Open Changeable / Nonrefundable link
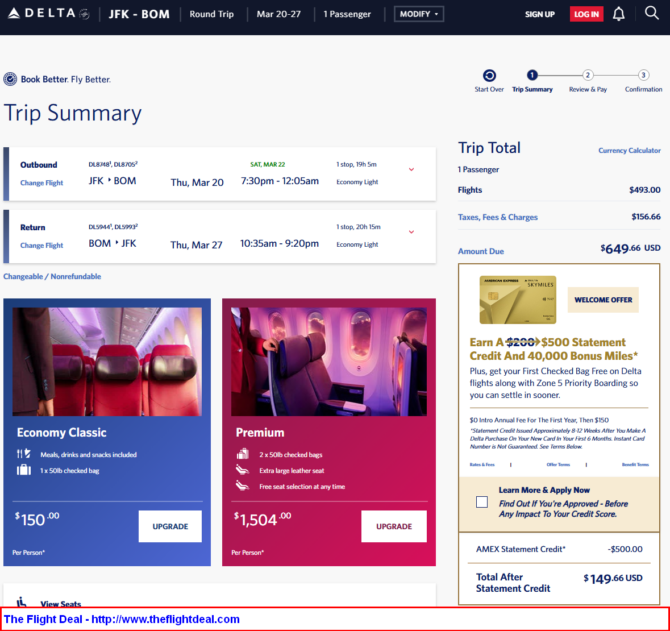This screenshot has width=670, height=631. point(52,276)
